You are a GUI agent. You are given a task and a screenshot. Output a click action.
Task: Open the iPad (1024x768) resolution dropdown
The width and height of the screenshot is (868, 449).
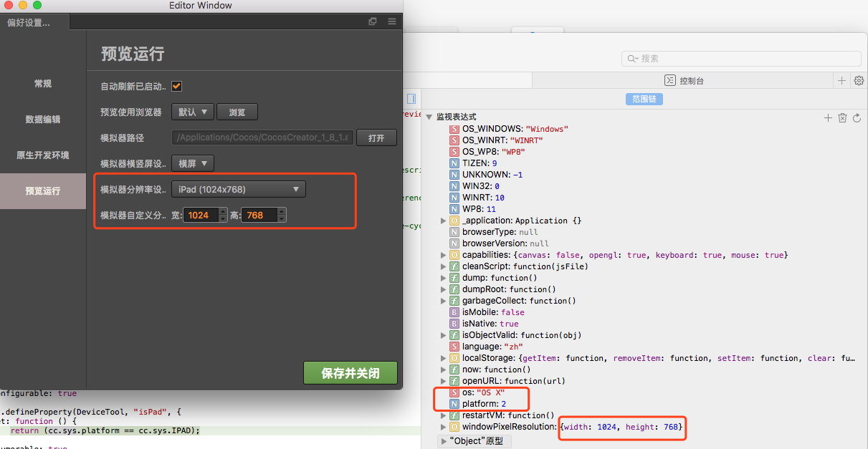[239, 189]
